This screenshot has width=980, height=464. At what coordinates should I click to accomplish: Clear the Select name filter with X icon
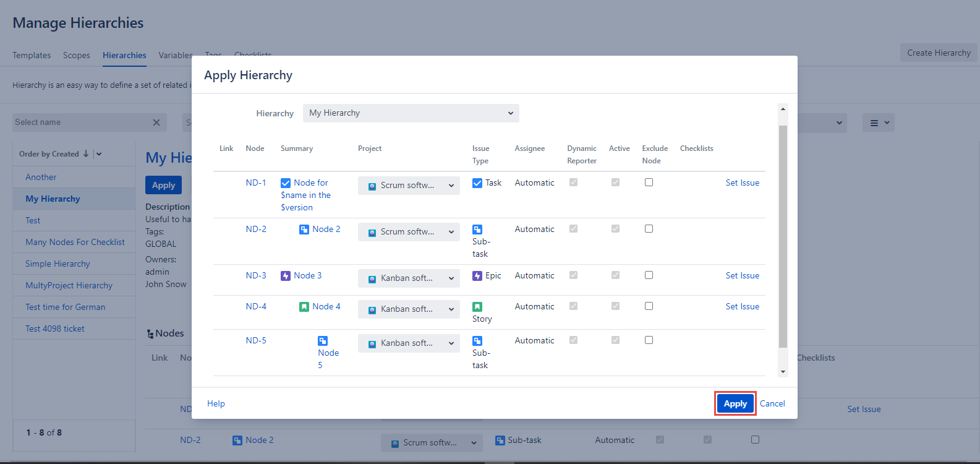pyautogui.click(x=156, y=122)
